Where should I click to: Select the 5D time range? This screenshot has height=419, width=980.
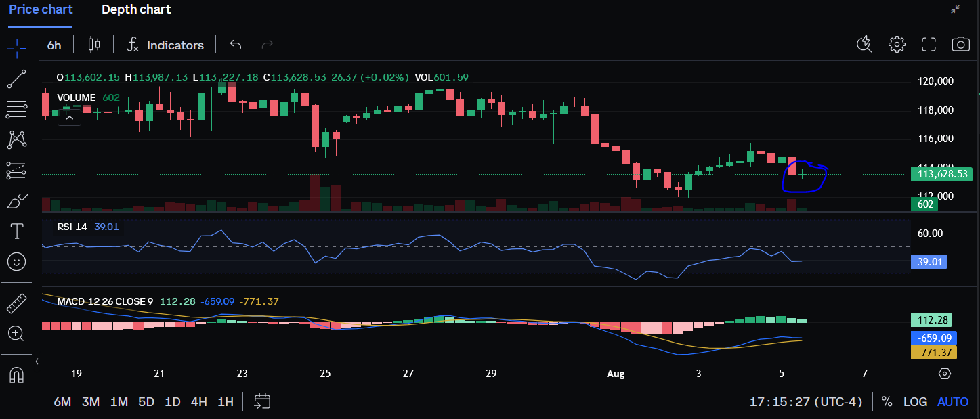pyautogui.click(x=146, y=401)
